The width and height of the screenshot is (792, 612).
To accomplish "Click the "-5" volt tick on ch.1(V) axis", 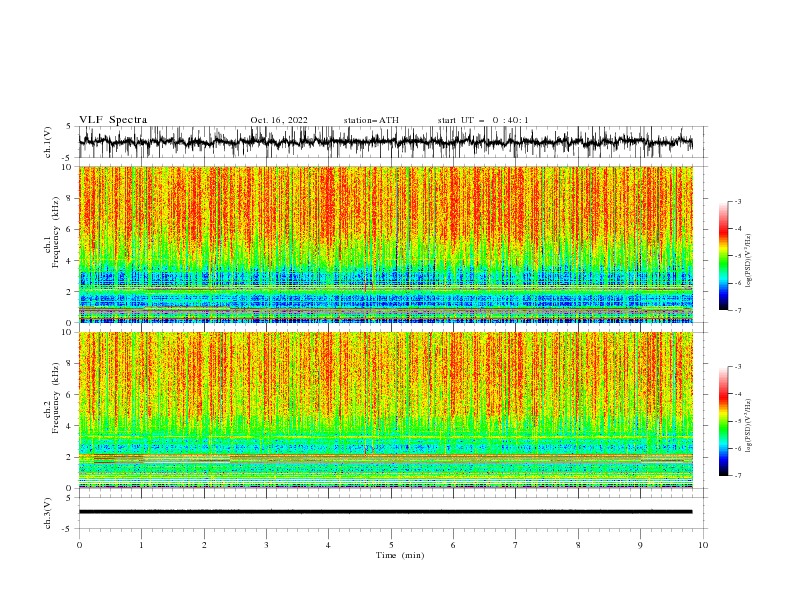I will [68, 158].
